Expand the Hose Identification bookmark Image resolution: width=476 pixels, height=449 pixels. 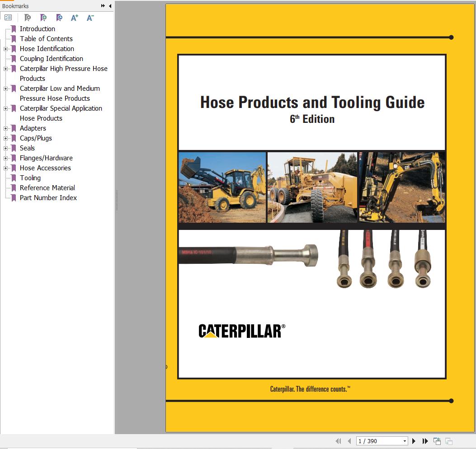5,49
